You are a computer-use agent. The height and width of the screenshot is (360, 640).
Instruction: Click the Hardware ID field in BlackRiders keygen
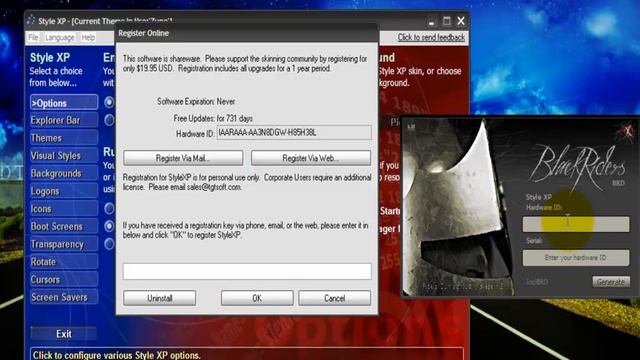pyautogui.click(x=576, y=224)
